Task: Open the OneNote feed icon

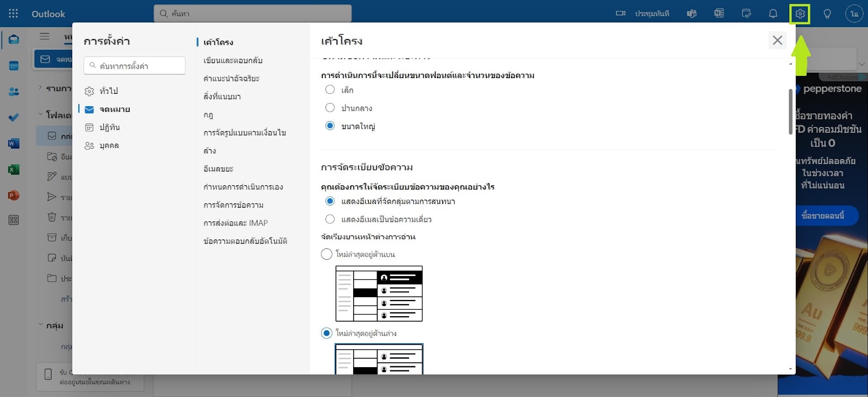Action: coord(719,14)
